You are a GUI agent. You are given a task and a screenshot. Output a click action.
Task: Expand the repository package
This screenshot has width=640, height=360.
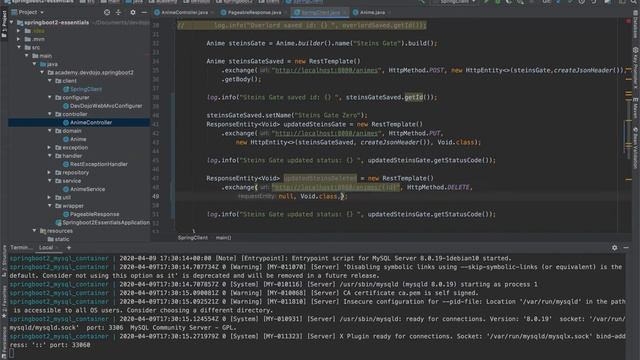[x=49, y=172]
